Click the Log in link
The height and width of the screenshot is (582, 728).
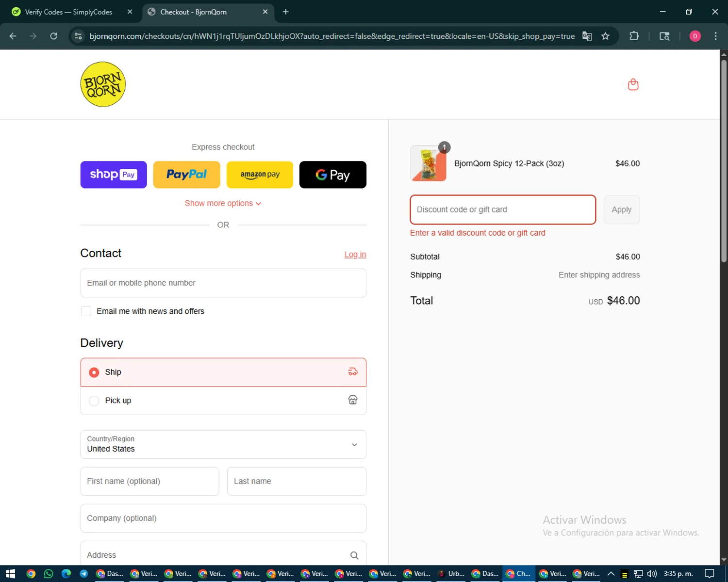pos(355,255)
